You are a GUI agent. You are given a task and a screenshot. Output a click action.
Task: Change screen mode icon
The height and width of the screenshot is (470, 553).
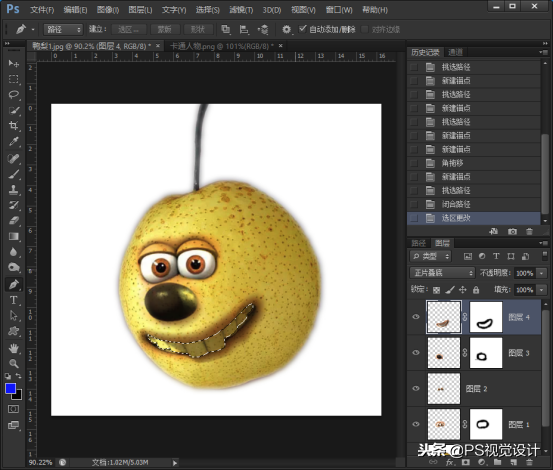click(x=13, y=425)
